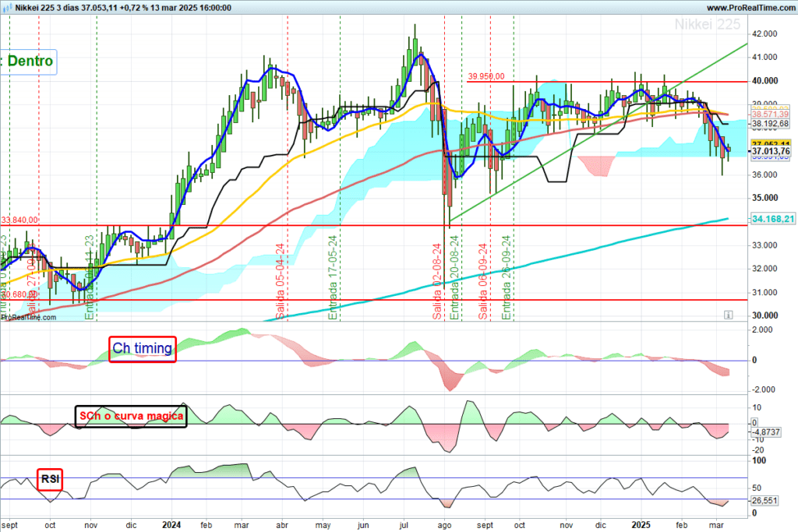Click the 2024 label on the date axis
The width and height of the screenshot is (798, 532).
[x=171, y=525]
